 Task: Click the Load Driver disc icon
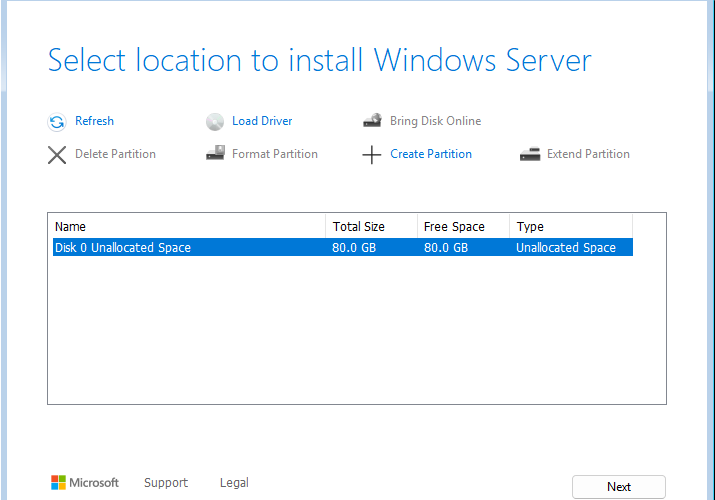pos(215,122)
